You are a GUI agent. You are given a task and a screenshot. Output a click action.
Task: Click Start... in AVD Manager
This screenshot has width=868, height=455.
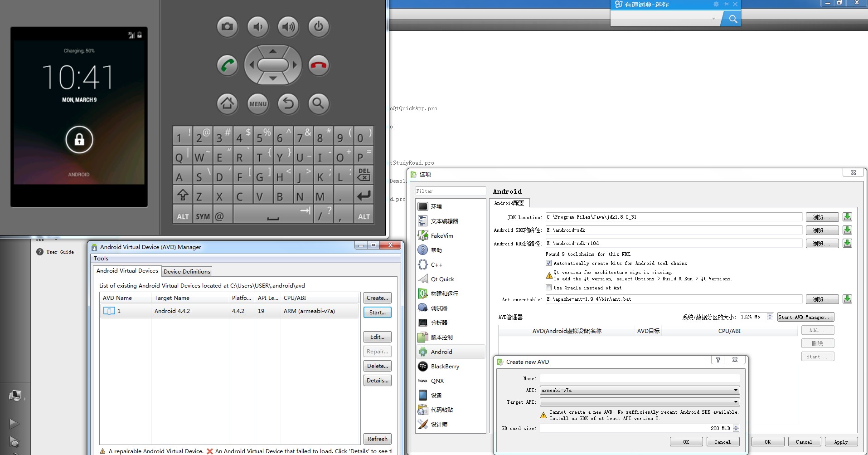pyautogui.click(x=378, y=313)
